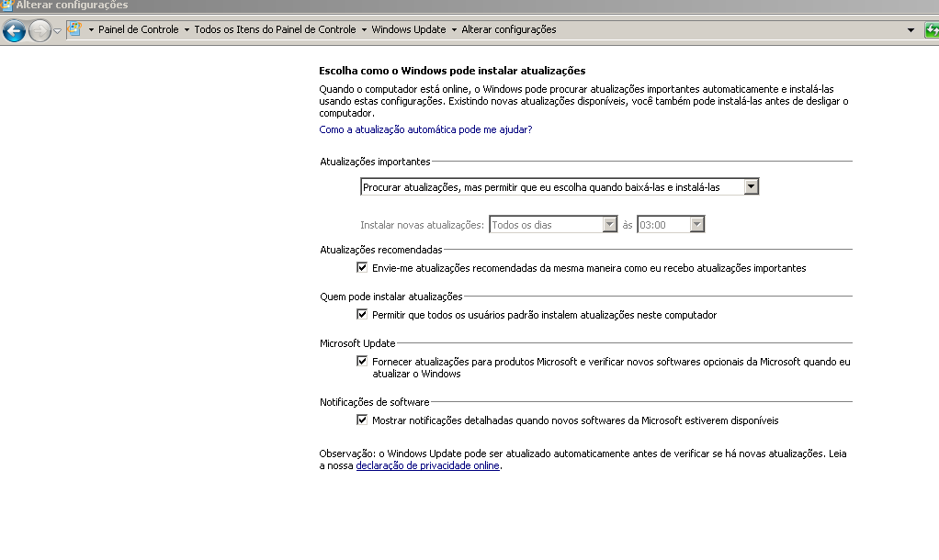The height and width of the screenshot is (560, 939).
Task: Open the Atualizações importantes combo box
Action: click(x=560, y=187)
